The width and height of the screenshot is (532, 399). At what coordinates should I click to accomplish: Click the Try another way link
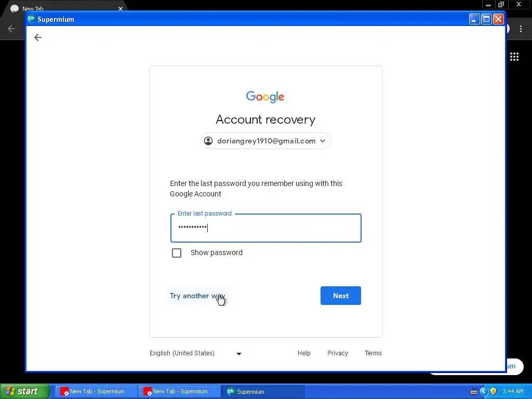click(197, 296)
